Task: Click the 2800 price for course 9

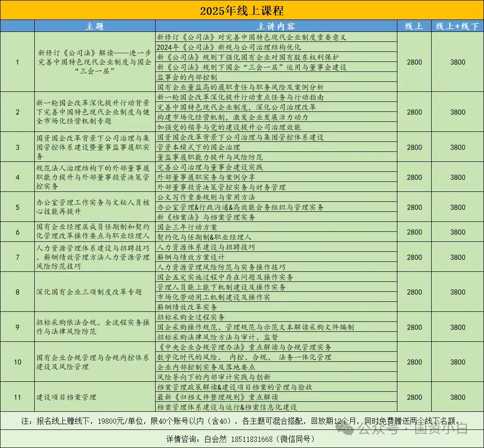Action: (414, 327)
